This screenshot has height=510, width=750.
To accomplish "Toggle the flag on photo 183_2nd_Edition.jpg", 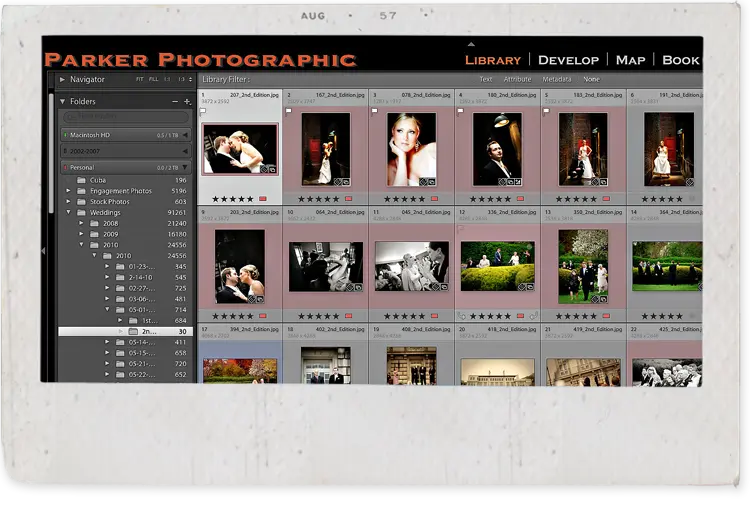I will pyautogui.click(x=546, y=111).
